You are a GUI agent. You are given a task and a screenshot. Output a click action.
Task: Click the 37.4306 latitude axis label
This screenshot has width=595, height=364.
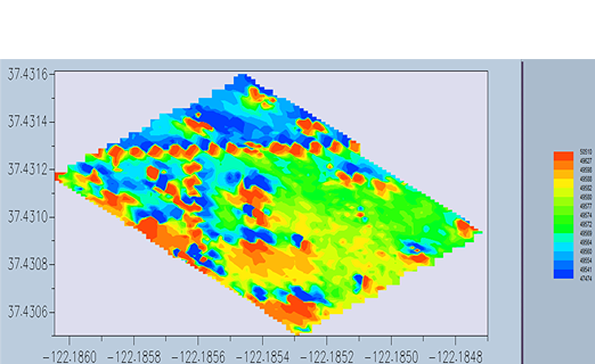[x=27, y=312]
